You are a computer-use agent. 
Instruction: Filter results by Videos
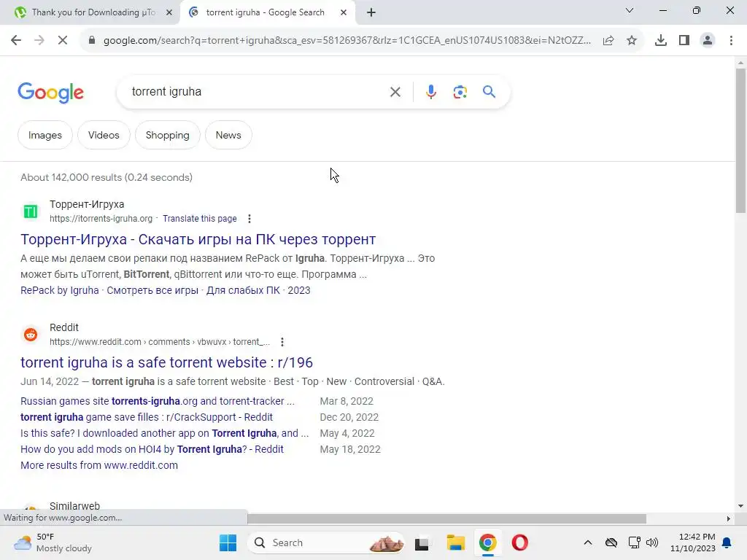click(x=104, y=135)
